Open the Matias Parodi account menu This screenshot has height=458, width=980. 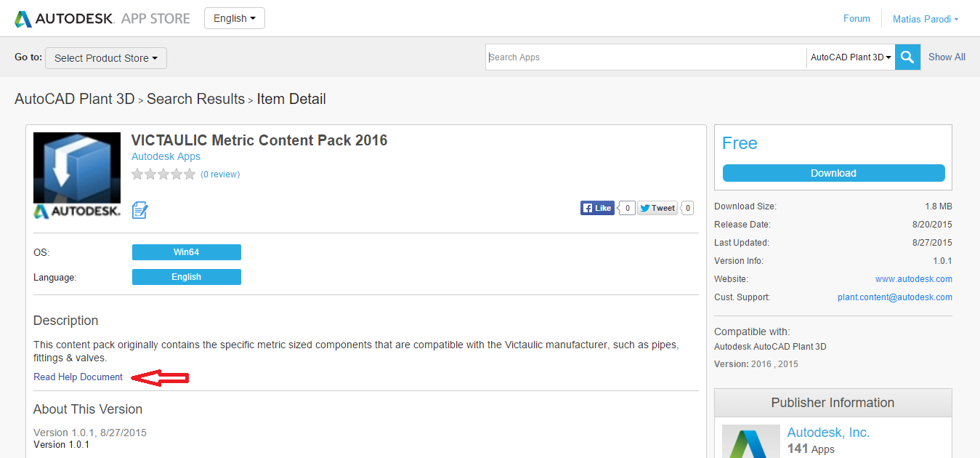[925, 19]
